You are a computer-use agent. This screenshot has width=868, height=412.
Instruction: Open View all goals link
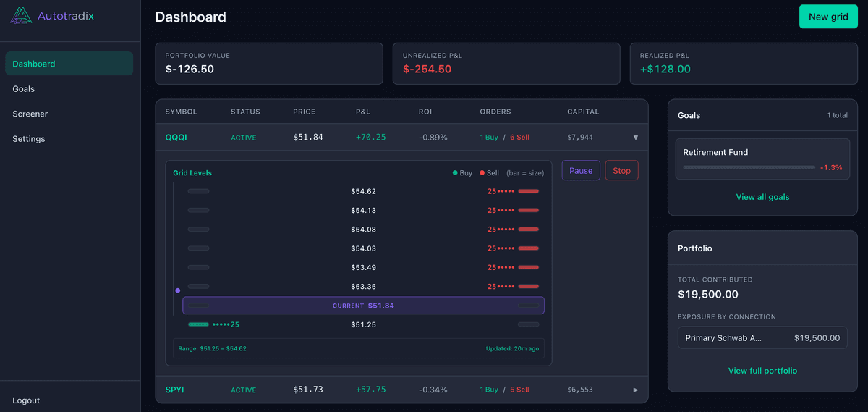pos(762,197)
